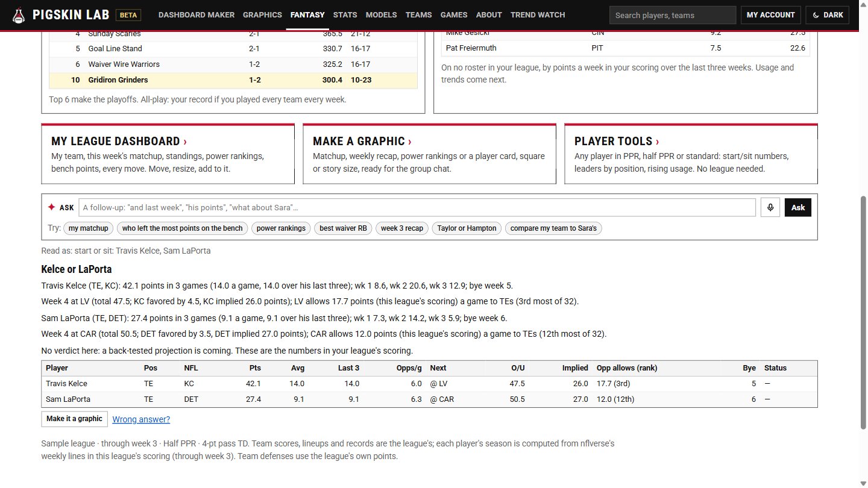Open the GRAPHICS nav item
This screenshot has height=488, width=868.
(x=262, y=14)
